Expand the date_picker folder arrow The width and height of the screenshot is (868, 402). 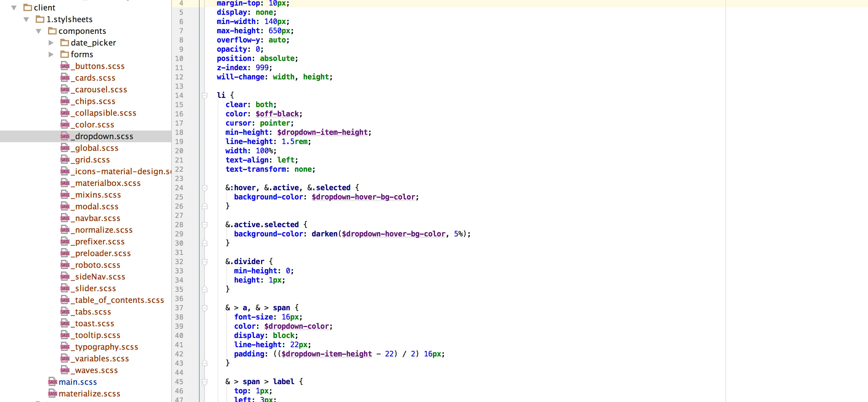(x=51, y=43)
